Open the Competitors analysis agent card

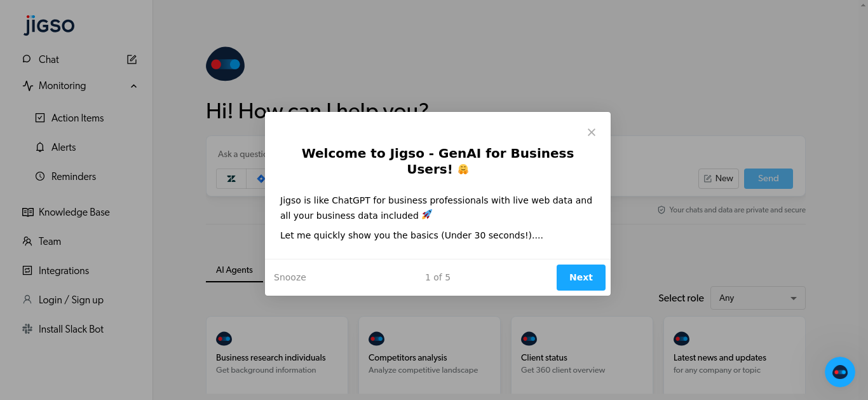pyautogui.click(x=430, y=355)
